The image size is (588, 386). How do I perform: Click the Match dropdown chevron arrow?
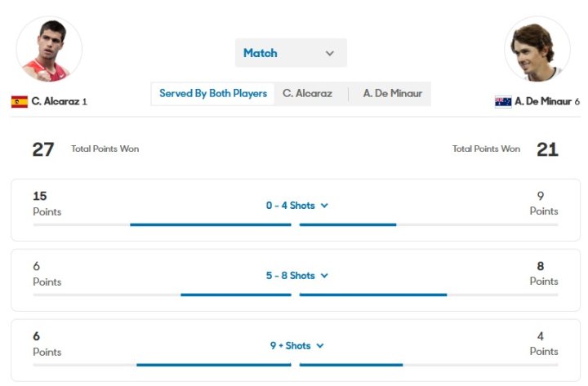(330, 53)
